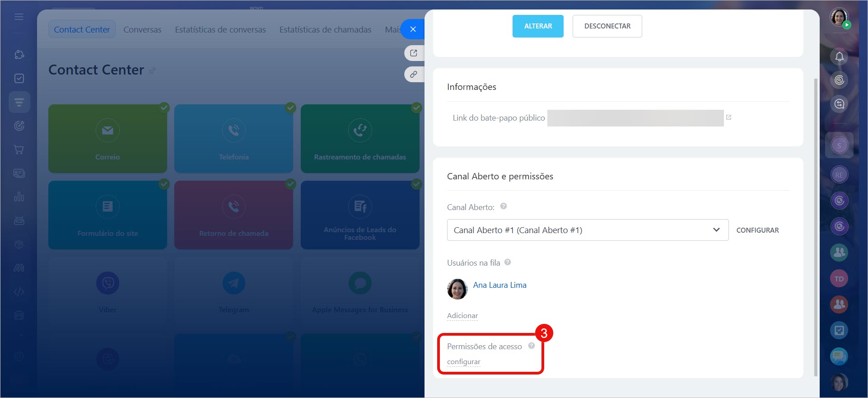Open public chat link external icon
The height and width of the screenshot is (398, 868).
[x=728, y=117]
